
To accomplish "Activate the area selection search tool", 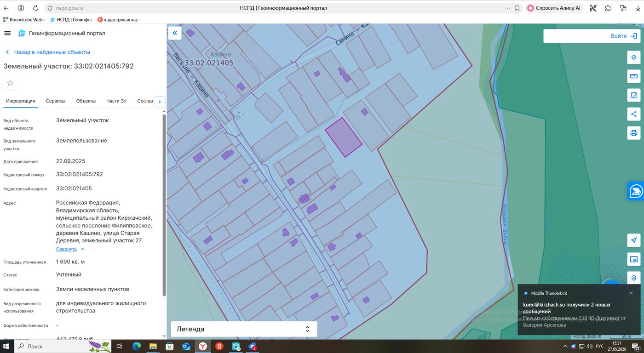I will pyautogui.click(x=634, y=95).
